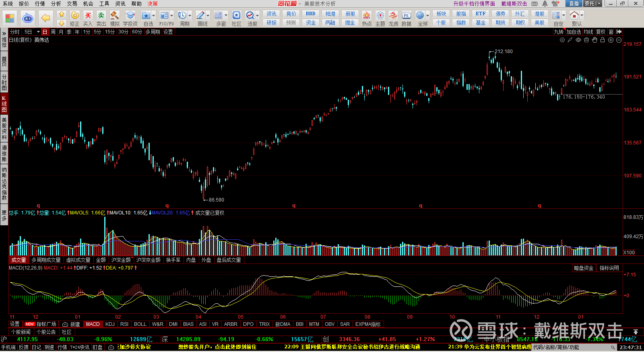644x352 pixels.
Task: Click the 资讯 news button
Action: (271, 14)
